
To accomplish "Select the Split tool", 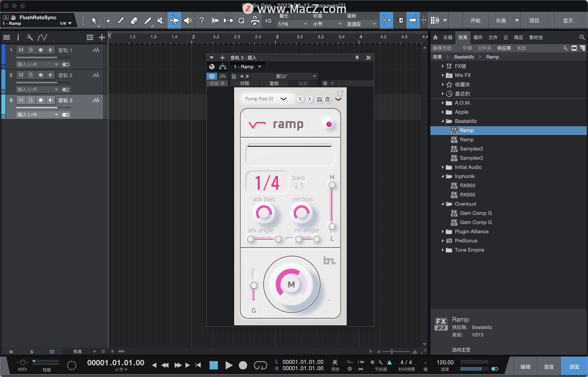I will tap(121, 21).
